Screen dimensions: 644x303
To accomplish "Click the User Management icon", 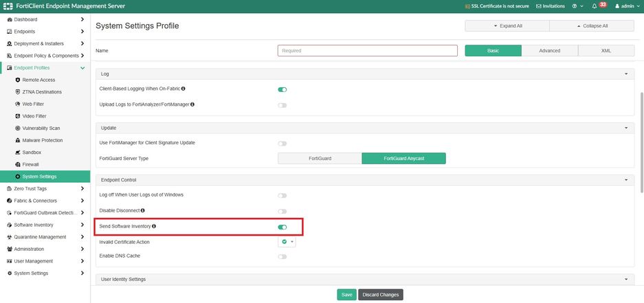I will coord(10,261).
